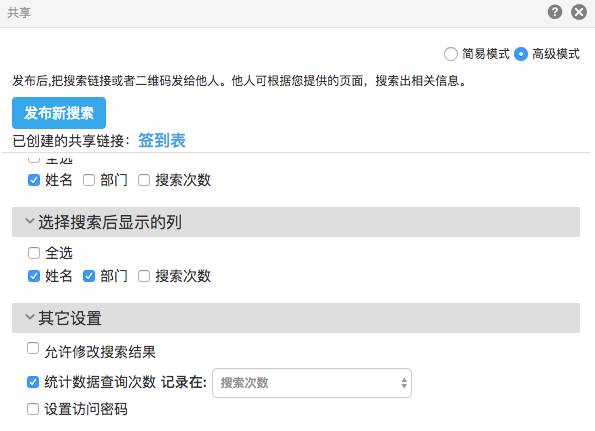Close the 共享 dialog
Screen dimensions: 595x431
579,12
